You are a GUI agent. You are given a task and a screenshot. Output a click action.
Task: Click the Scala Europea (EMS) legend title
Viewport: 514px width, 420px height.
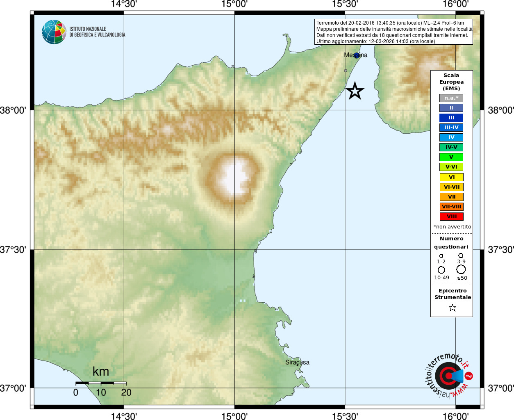tap(451, 82)
